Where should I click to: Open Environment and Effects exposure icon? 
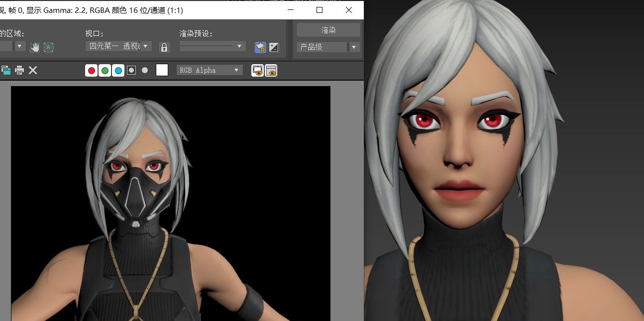[274, 47]
